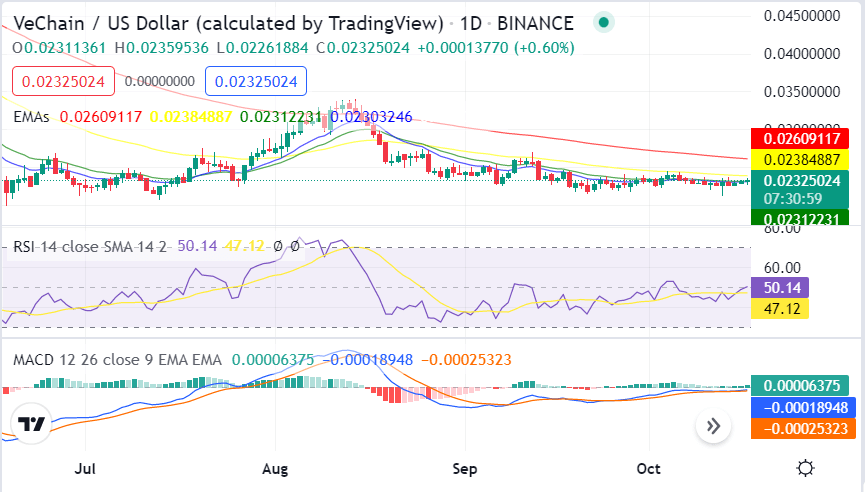Click the high price H0.02359536 value
This screenshot has height=492, width=865.
(162, 48)
